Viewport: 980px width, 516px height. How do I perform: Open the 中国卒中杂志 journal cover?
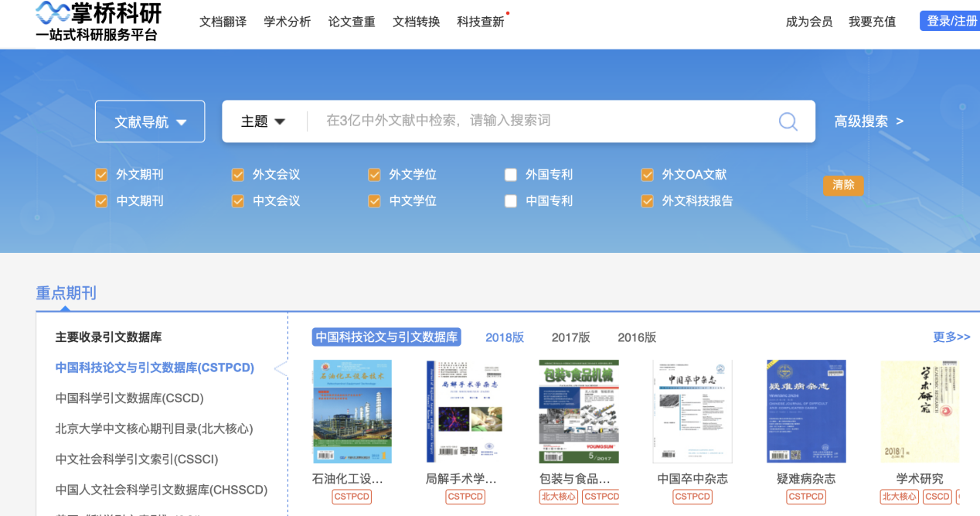692,411
